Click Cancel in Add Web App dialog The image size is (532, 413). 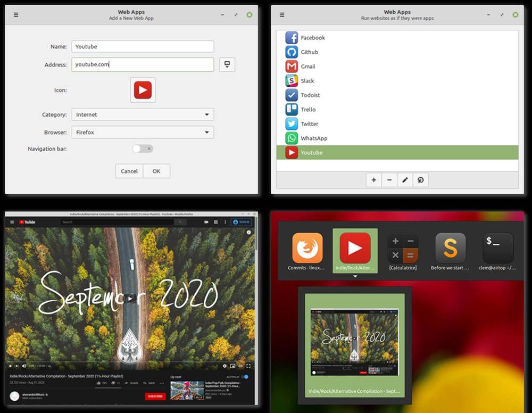pos(129,171)
